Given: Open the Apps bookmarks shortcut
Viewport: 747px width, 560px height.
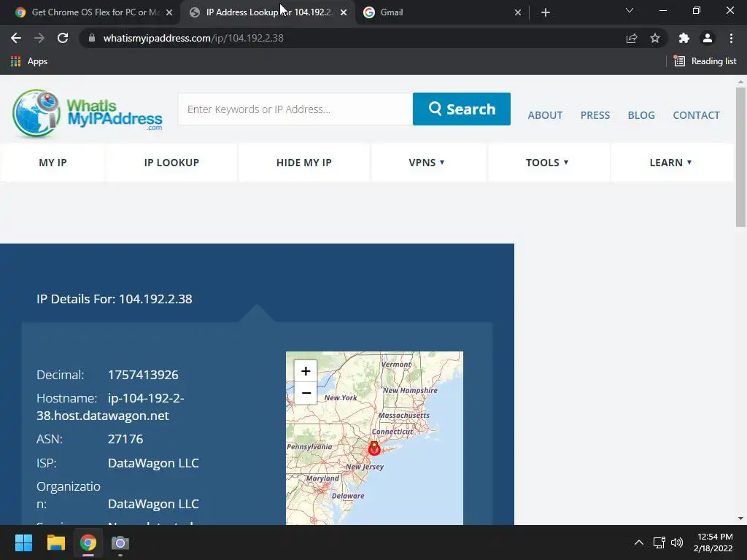Looking at the screenshot, I should pyautogui.click(x=28, y=61).
